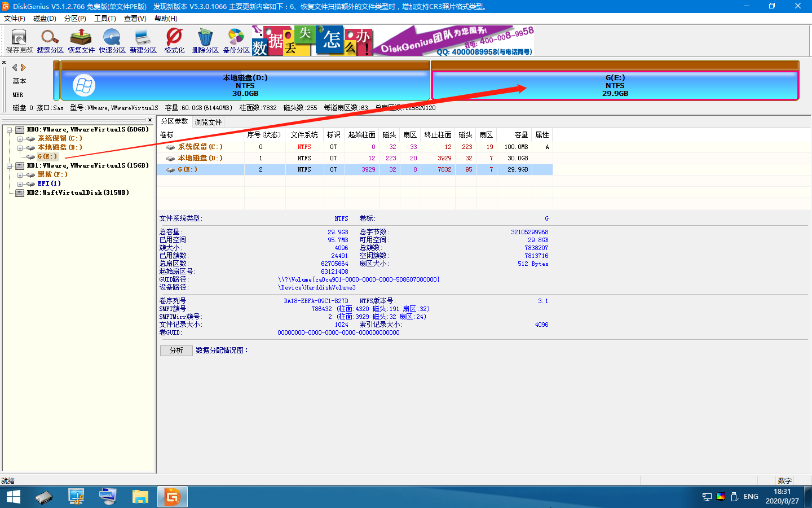Image resolution: width=812 pixels, height=508 pixels.
Task: Collapse the HD0 VMware disk tree node
Action: point(9,130)
